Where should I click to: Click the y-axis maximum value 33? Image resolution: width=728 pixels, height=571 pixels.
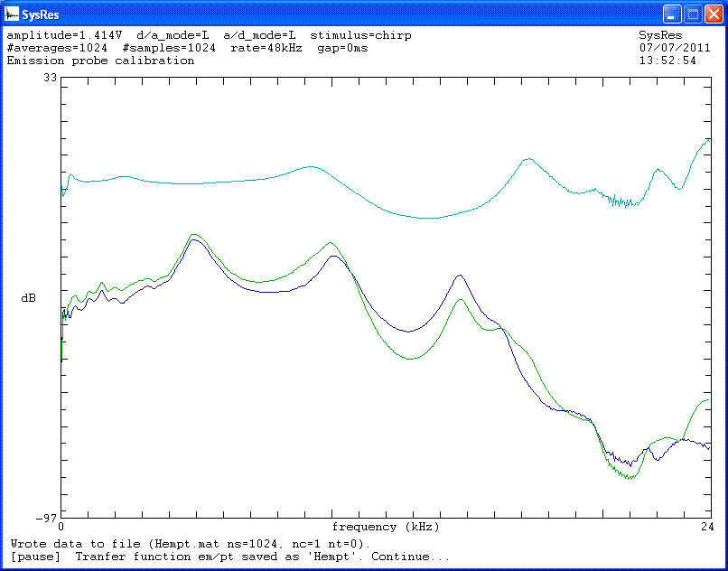click(x=51, y=78)
